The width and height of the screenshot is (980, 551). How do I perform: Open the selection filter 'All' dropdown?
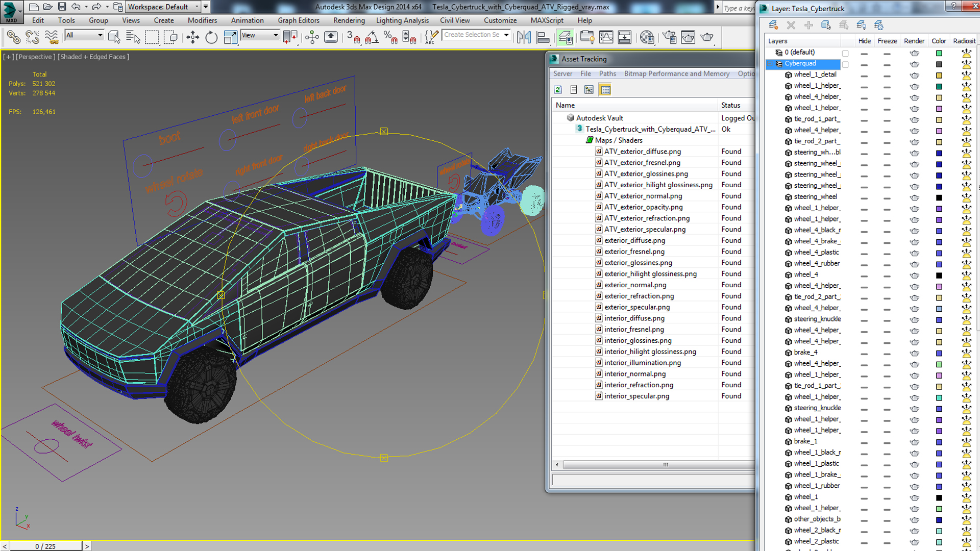pyautogui.click(x=85, y=35)
